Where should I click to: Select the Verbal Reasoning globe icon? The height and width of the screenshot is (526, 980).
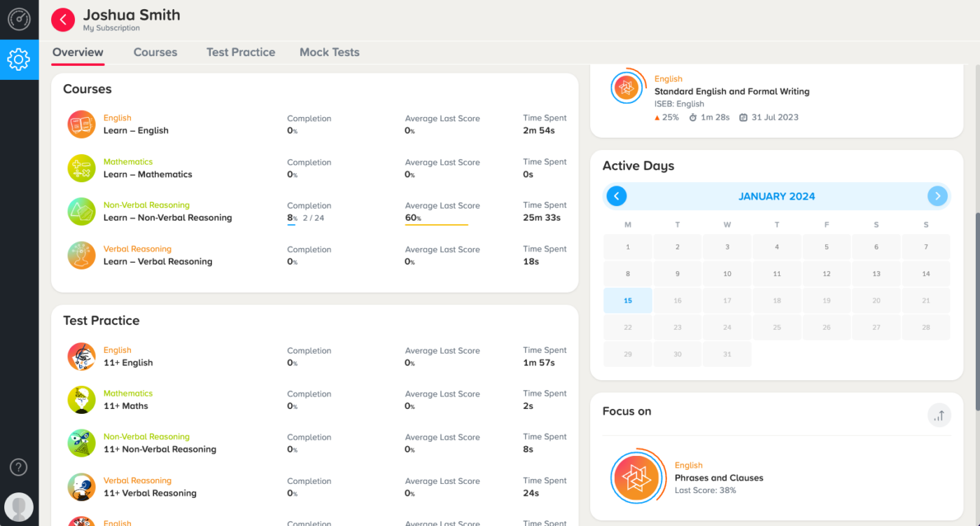click(x=81, y=255)
